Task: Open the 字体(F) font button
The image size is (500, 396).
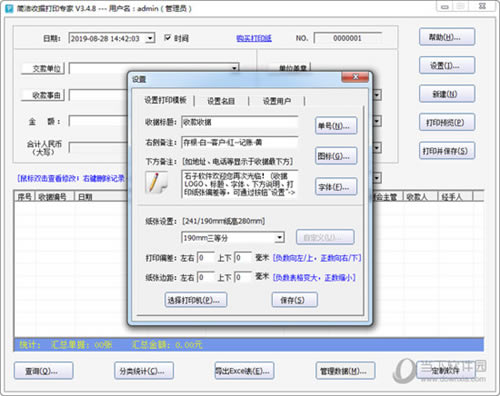Action: coord(336,187)
